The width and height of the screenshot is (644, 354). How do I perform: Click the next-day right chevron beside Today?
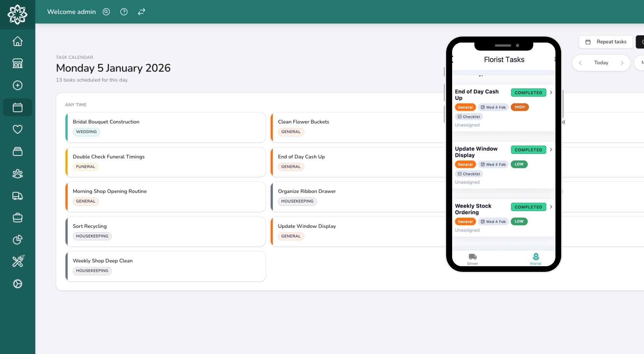point(623,63)
